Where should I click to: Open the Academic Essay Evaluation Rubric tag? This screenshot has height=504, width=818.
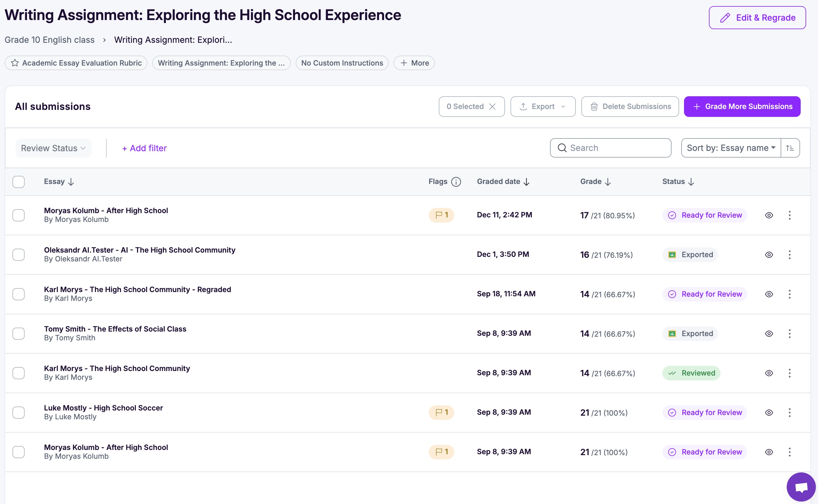pyautogui.click(x=76, y=63)
